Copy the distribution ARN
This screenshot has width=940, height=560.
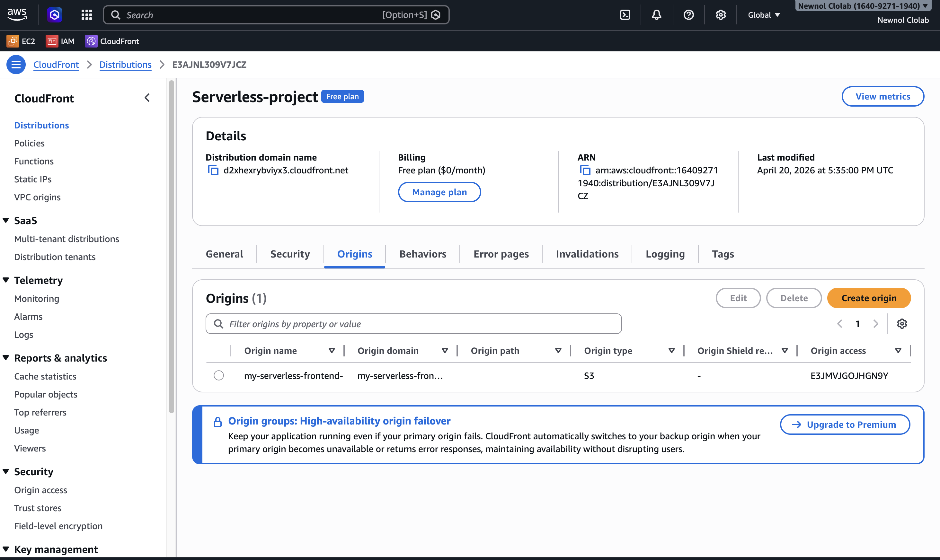(585, 170)
